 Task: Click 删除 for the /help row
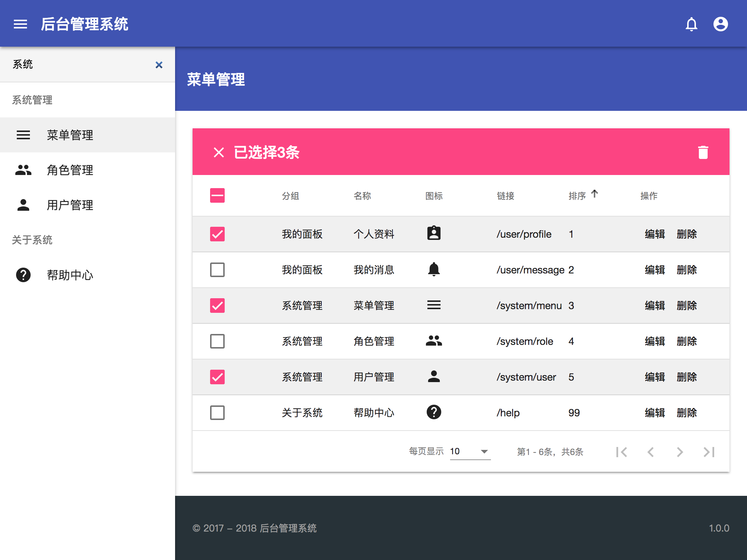(687, 413)
